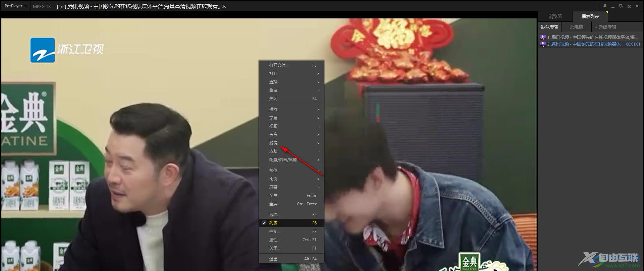Expand the 直播 submenu
This screenshot has width=644, height=271.
click(291, 82)
